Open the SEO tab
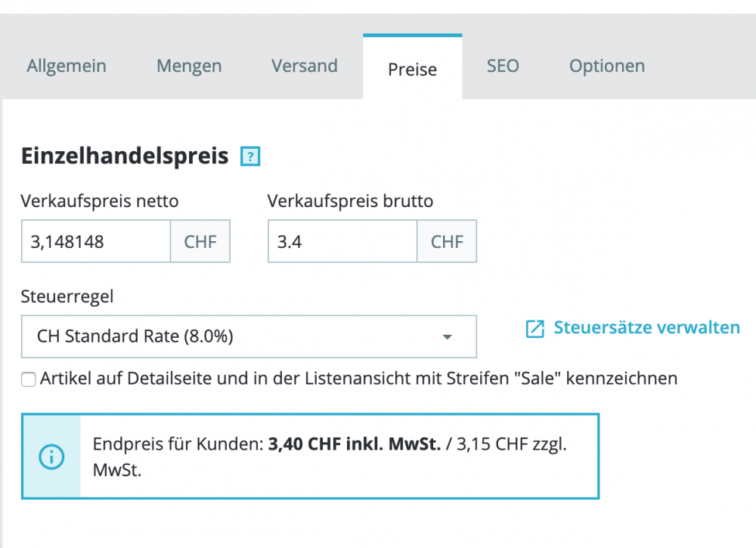756x548 pixels. (503, 67)
